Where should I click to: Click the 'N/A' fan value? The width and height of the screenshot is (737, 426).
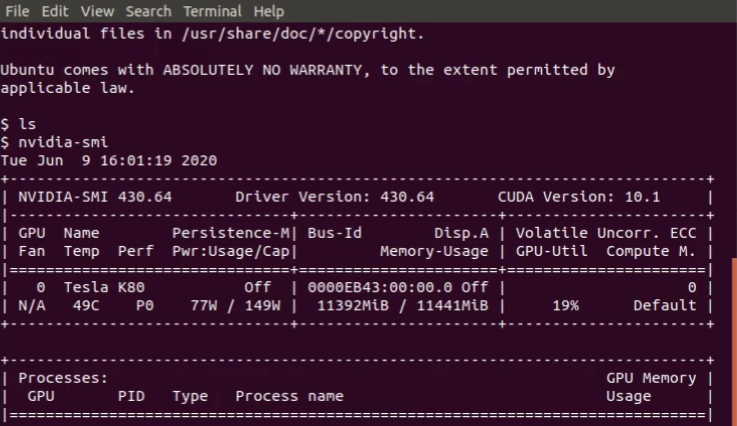[32, 305]
